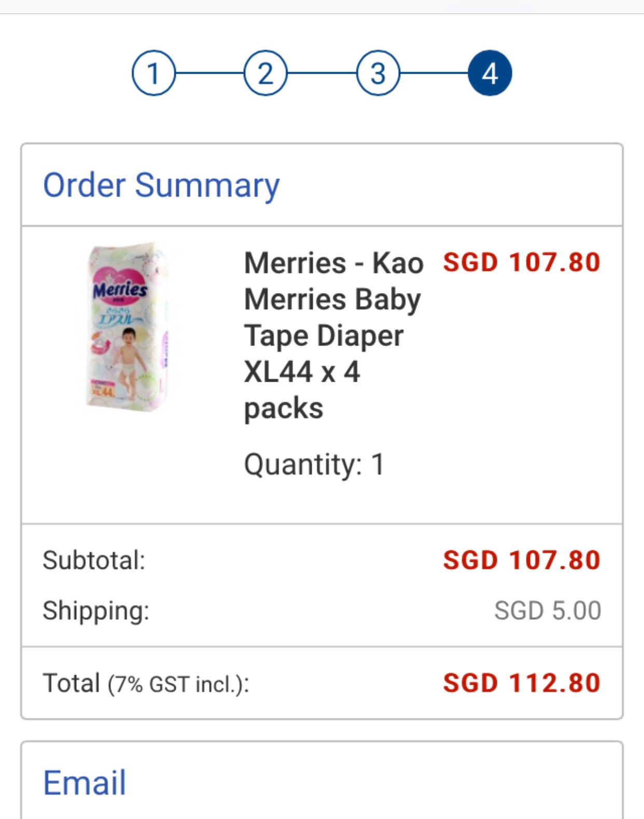Image resolution: width=644 pixels, height=819 pixels.
Task: Return to checkout step 3 circle
Action: click(378, 73)
